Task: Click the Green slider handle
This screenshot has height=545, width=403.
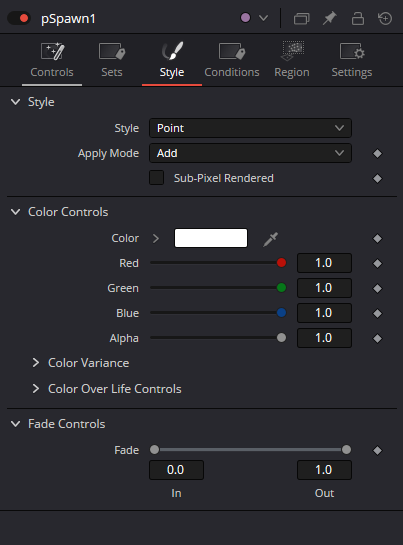Action: point(281,288)
